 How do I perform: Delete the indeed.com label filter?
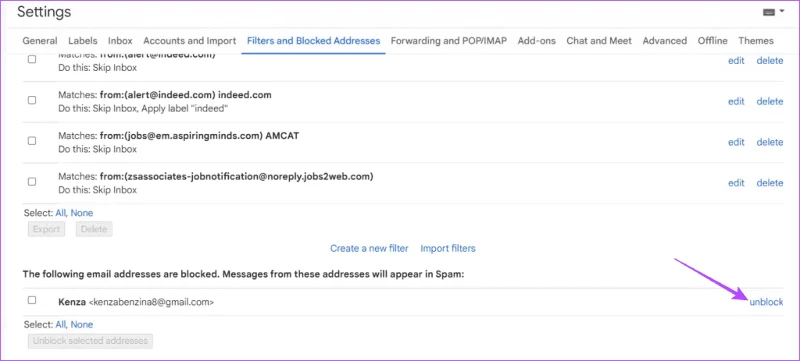770,101
